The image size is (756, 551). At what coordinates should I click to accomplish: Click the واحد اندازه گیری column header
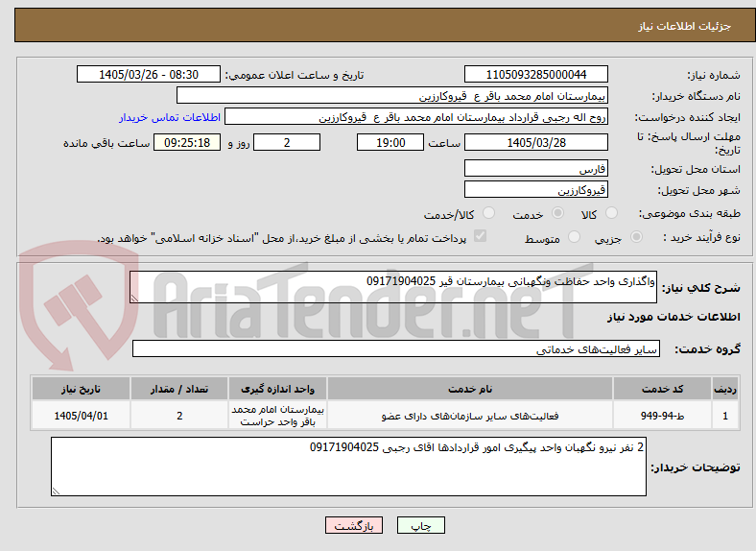click(277, 389)
